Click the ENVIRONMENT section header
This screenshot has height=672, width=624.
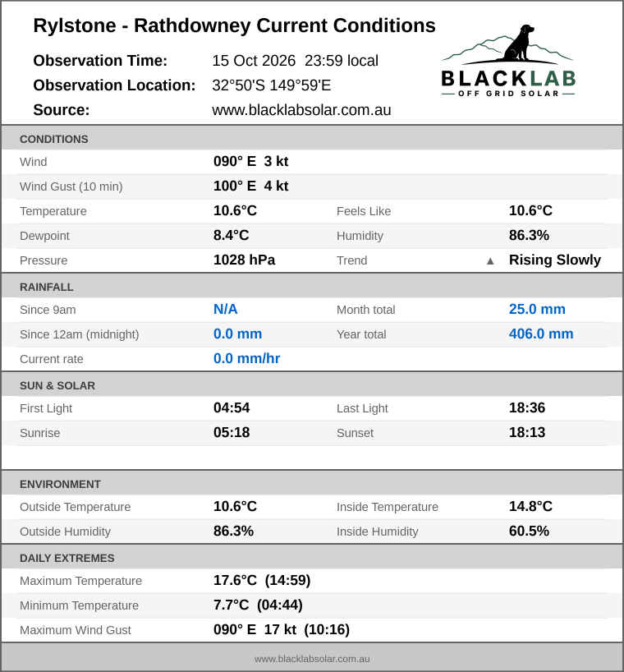312,484
